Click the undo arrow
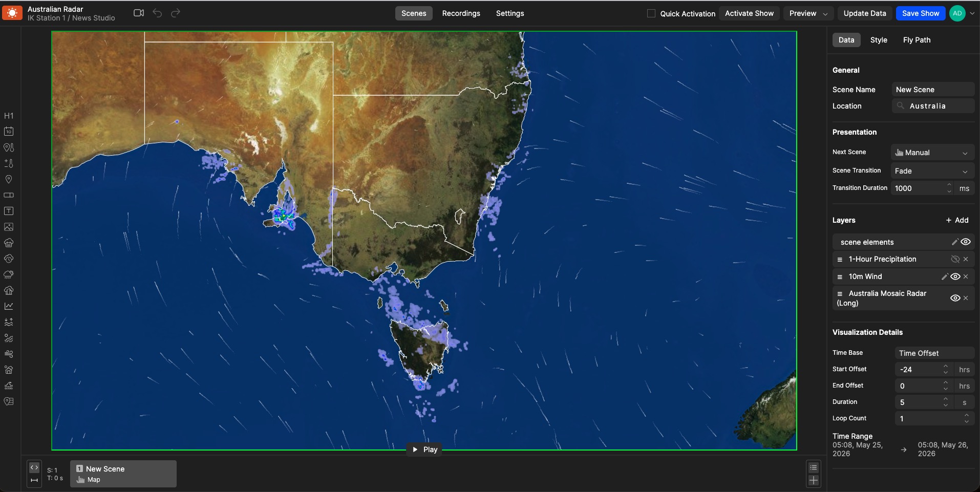Image resolution: width=980 pixels, height=492 pixels. (157, 13)
